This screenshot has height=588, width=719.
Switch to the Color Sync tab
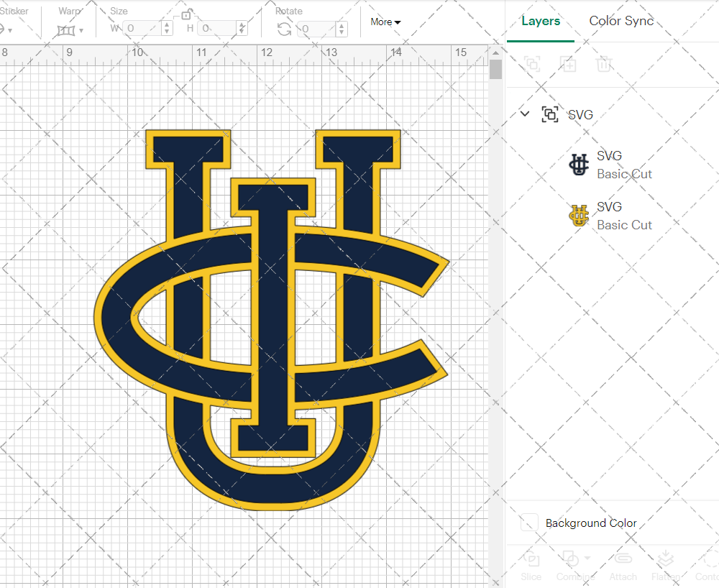pyautogui.click(x=621, y=21)
